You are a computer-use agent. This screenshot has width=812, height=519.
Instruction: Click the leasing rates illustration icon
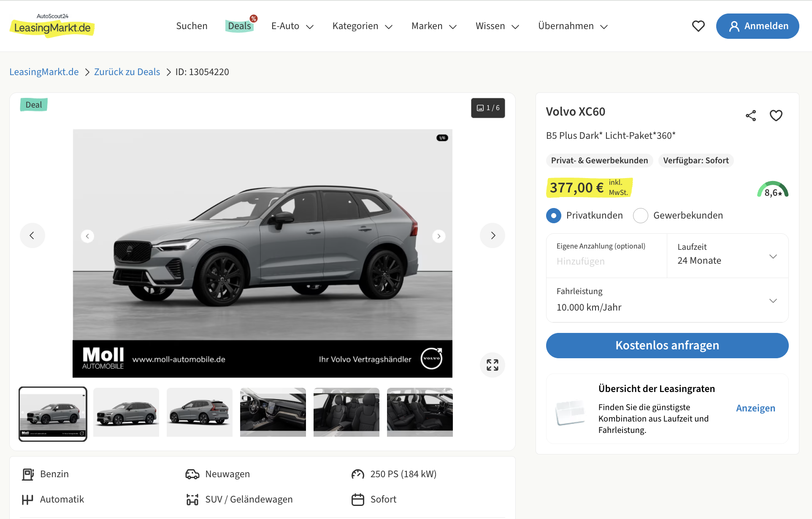pyautogui.click(x=571, y=413)
